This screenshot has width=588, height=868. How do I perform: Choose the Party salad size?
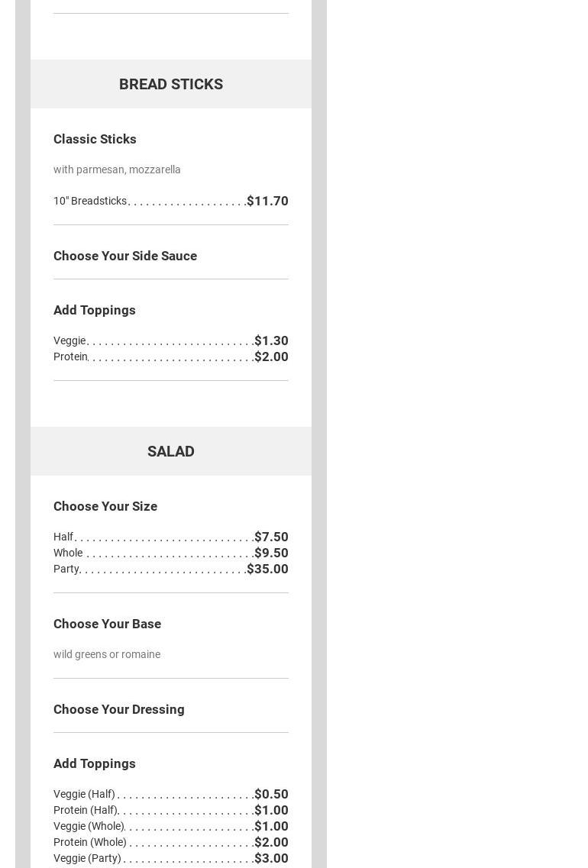point(66,569)
